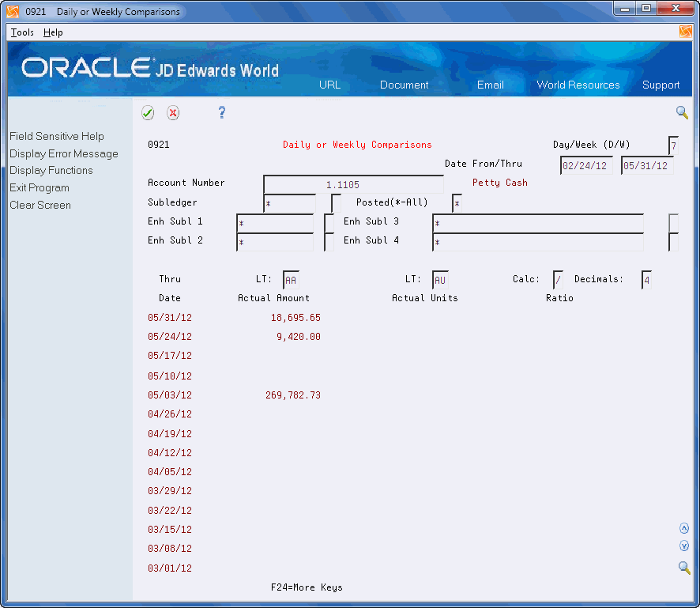Screen dimensions: 700x608
Task: Click the scroll up arrow icon
Action: (684, 528)
